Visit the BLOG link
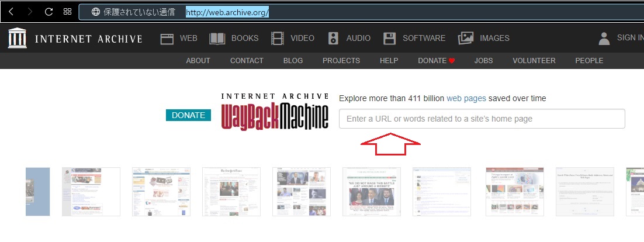Image resolution: width=644 pixels, height=242 pixels. [293, 60]
